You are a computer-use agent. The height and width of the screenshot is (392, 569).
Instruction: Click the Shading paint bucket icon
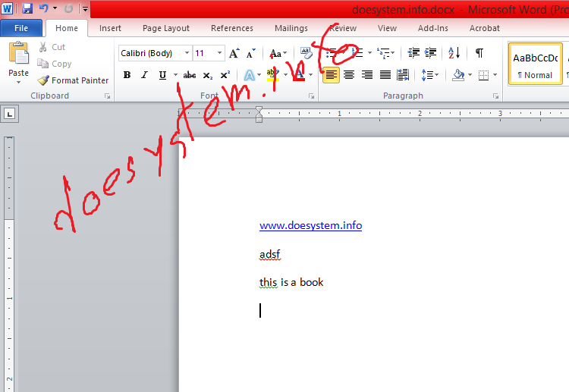[x=458, y=75]
